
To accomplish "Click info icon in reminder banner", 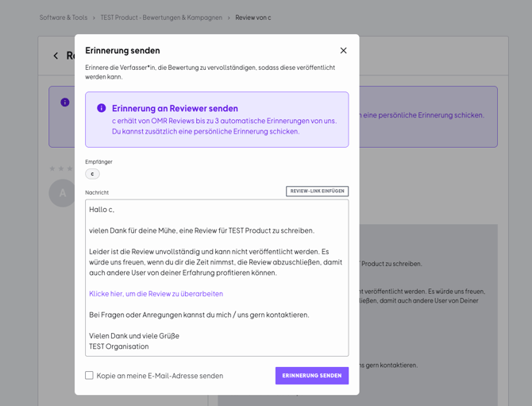I will (x=101, y=108).
